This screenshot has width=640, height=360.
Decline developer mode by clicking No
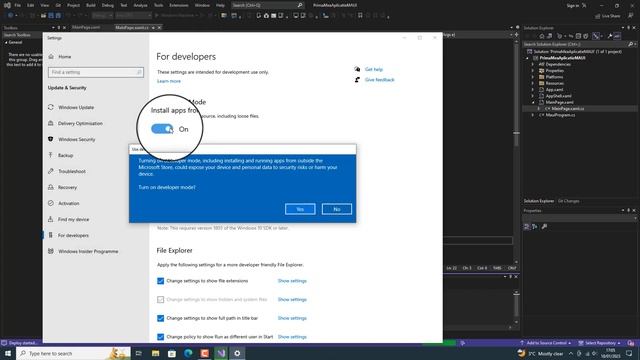click(x=337, y=209)
